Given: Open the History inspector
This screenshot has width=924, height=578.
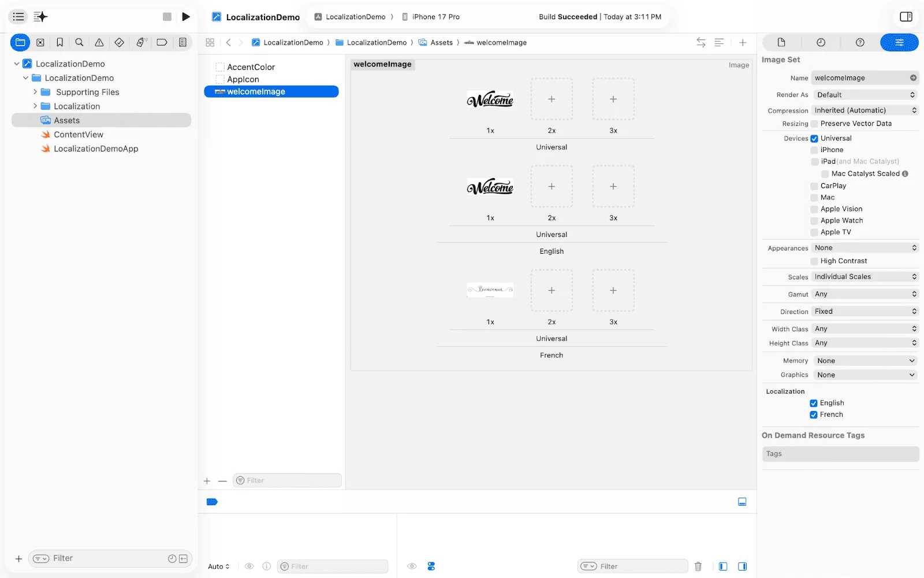Looking at the screenshot, I should click(x=820, y=42).
